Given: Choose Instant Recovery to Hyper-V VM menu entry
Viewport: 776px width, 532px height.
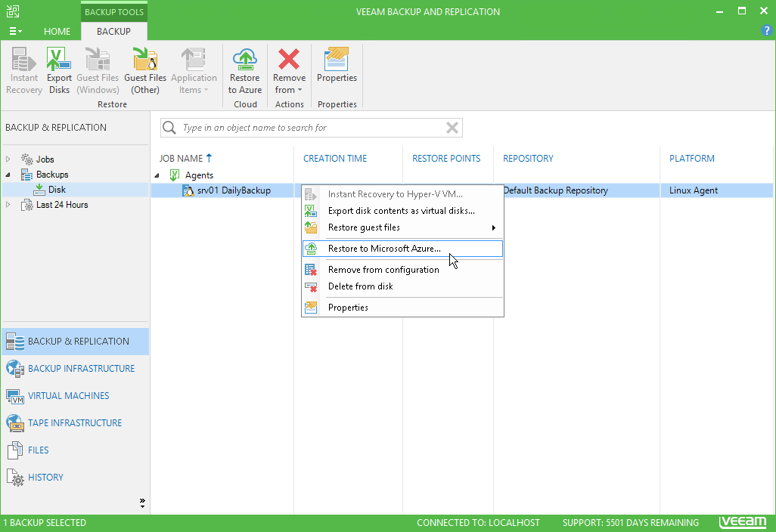Looking at the screenshot, I should [402, 193].
